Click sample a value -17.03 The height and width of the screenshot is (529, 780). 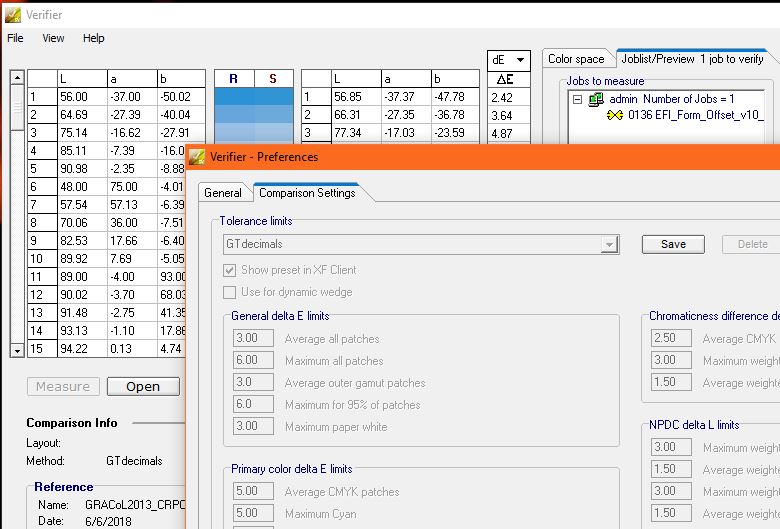[406, 133]
